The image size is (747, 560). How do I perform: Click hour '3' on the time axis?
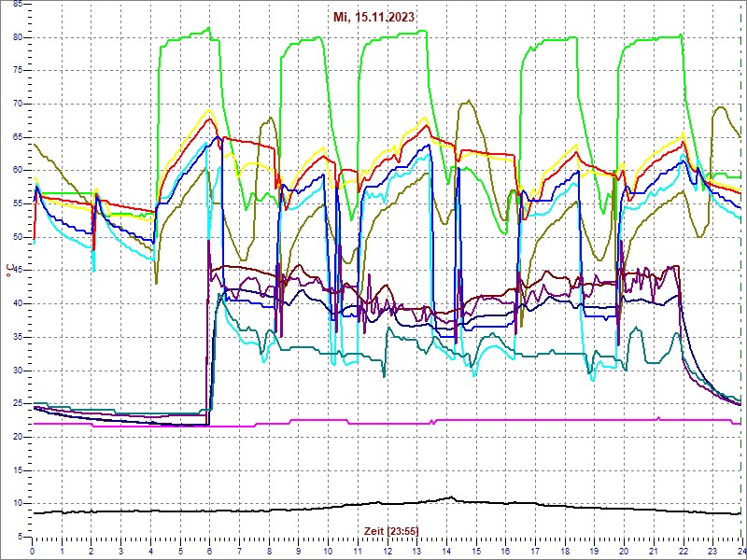coord(121,550)
